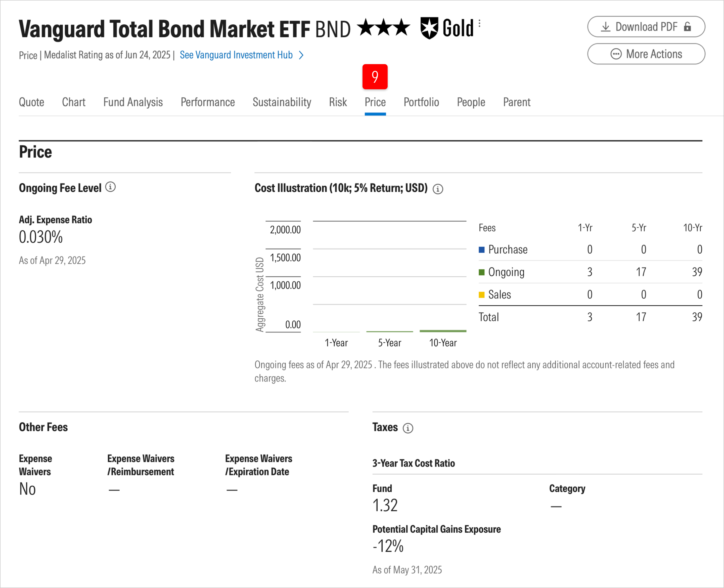Click the green Ongoing legend swatch
Screen dimensions: 724x588
pyautogui.click(x=482, y=272)
